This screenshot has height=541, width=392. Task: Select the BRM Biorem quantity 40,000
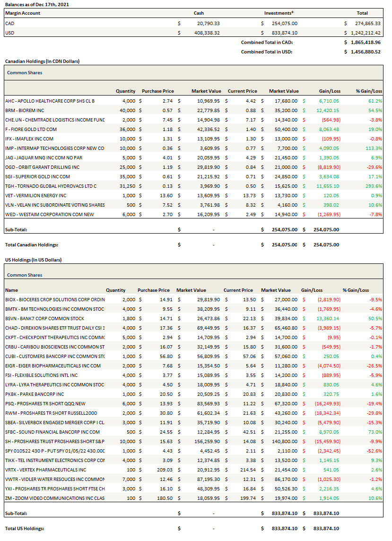[126, 110]
